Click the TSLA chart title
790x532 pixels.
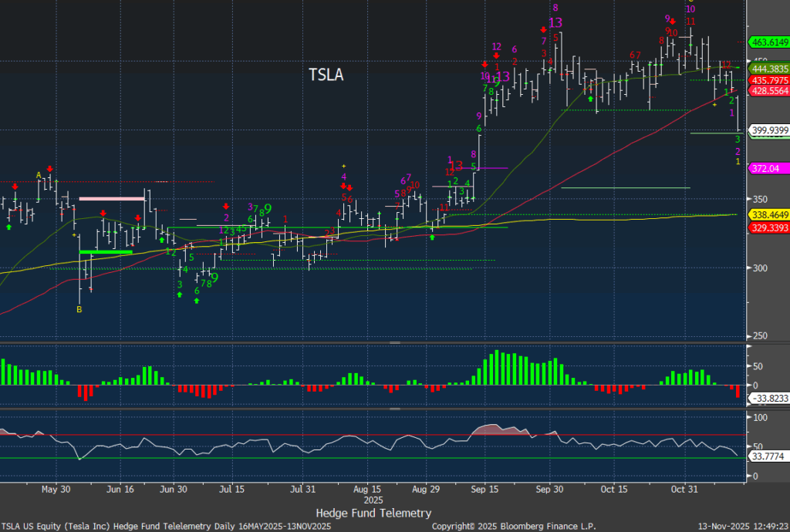pyautogui.click(x=326, y=75)
